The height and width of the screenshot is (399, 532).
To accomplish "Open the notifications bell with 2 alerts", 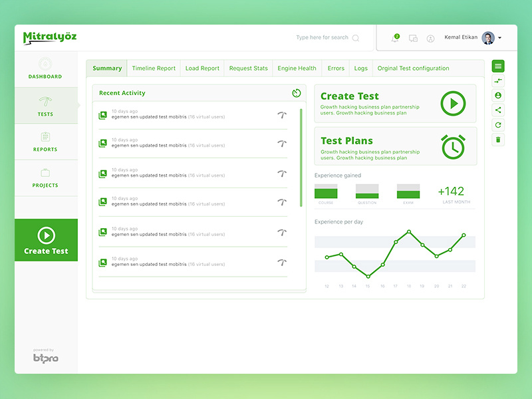I will 394,37.
